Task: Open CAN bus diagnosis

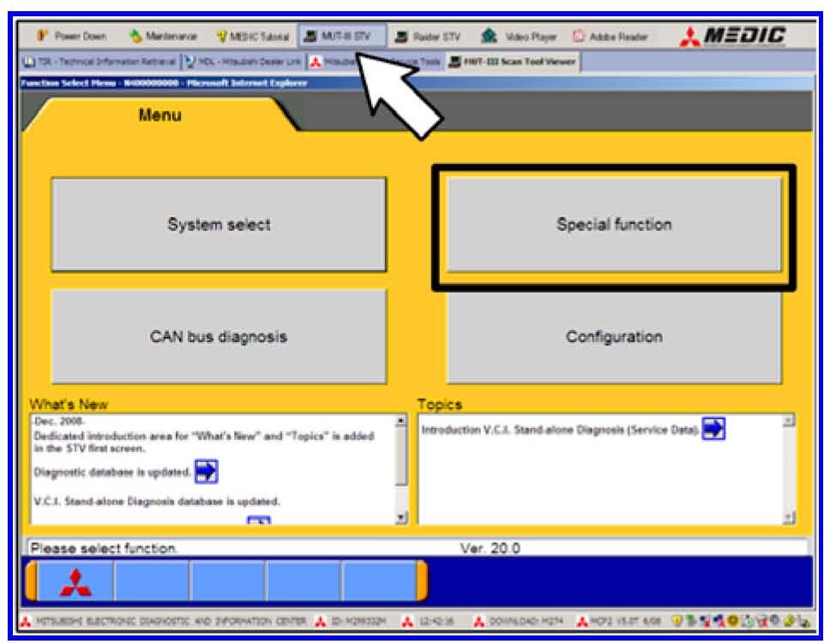Action: (x=218, y=337)
